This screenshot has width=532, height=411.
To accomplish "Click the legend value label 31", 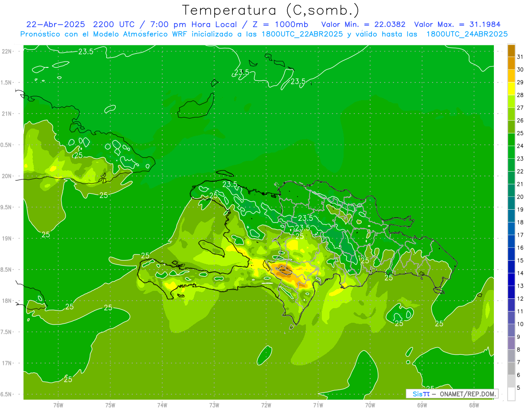I will (x=520, y=57).
